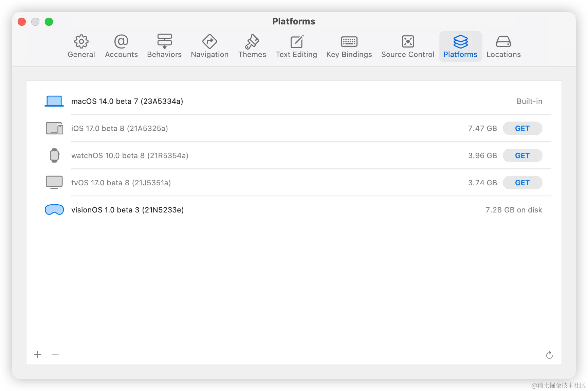Click the 7.47 GB size value
The height and width of the screenshot is (391, 588).
(482, 128)
